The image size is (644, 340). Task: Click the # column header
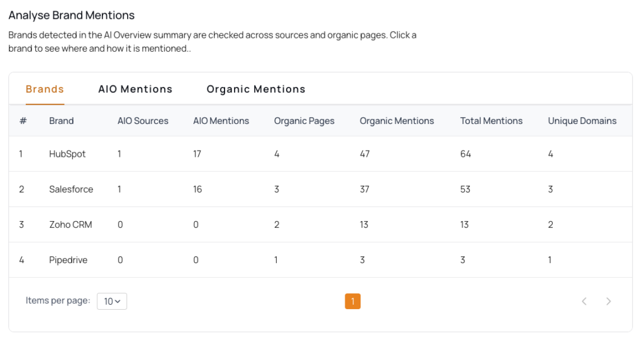23,121
